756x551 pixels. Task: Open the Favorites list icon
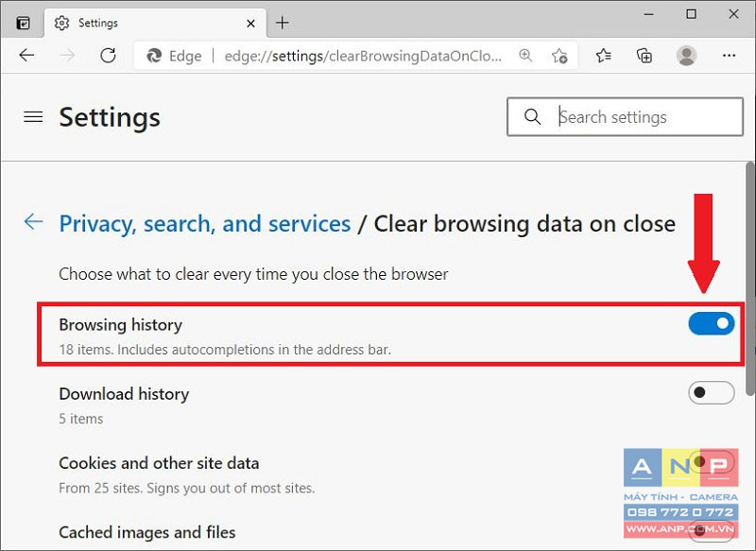(x=603, y=56)
